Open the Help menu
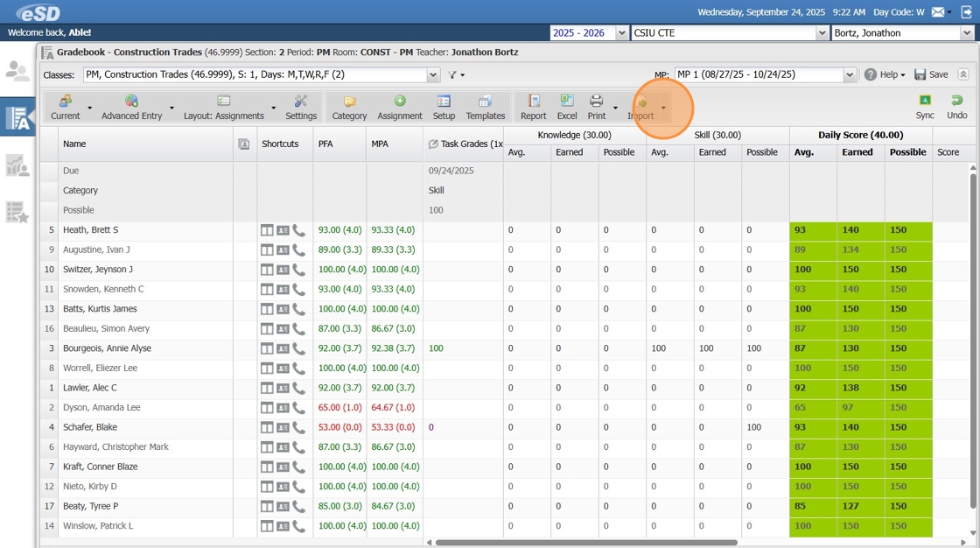This screenshot has width=980, height=548. 885,75
